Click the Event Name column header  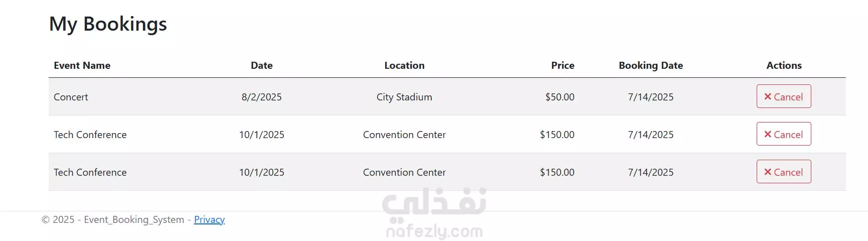[x=82, y=65]
